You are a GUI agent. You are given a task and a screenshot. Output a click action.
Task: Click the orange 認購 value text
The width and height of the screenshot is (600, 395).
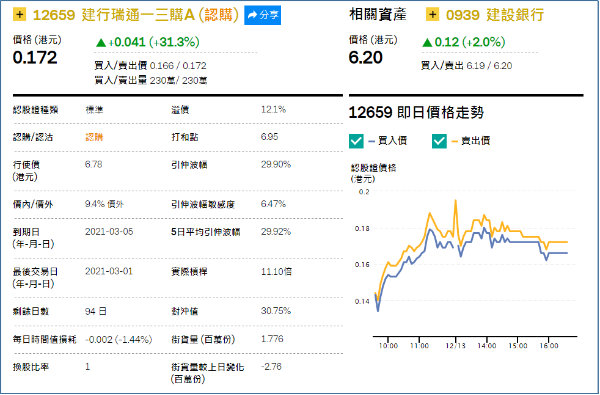[94, 137]
